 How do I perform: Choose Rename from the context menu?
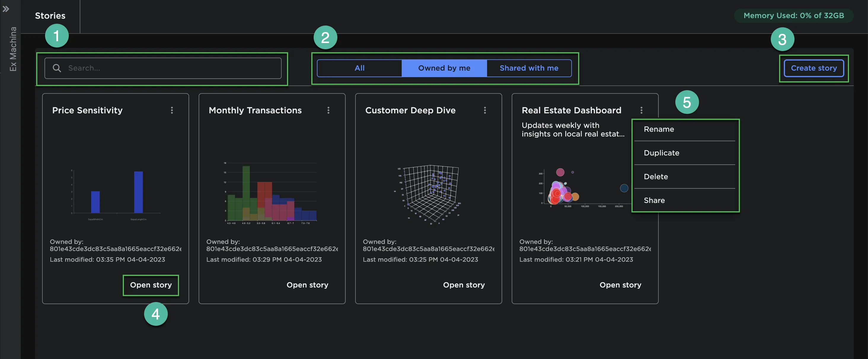(658, 129)
